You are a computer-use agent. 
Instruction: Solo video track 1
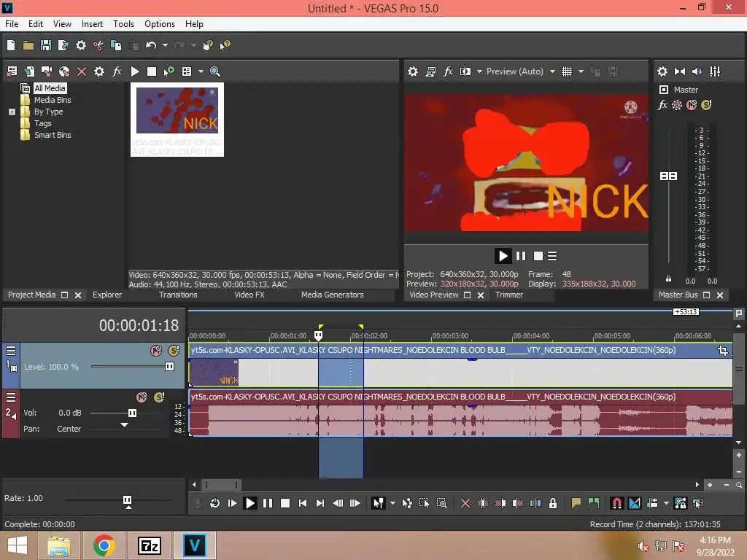tap(174, 351)
